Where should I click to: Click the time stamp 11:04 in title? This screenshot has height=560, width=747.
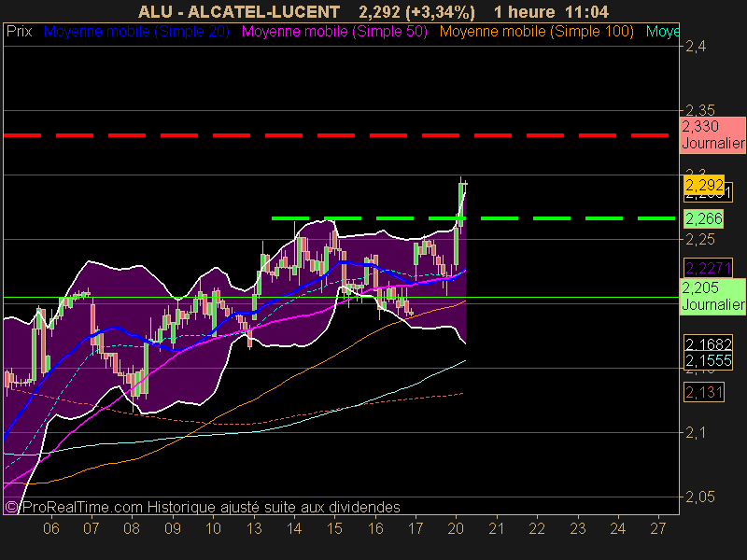(587, 12)
